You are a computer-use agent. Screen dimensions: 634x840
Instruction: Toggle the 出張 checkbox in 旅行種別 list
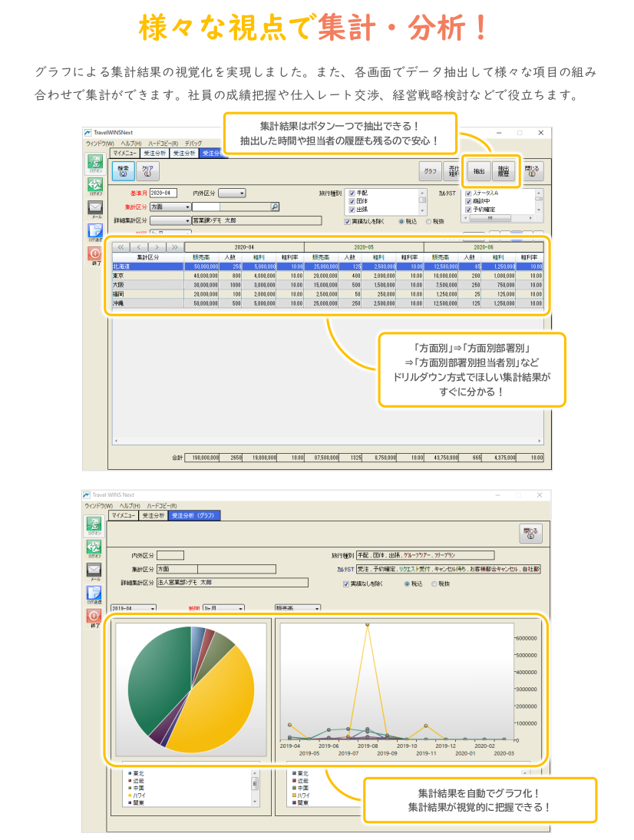tap(352, 210)
